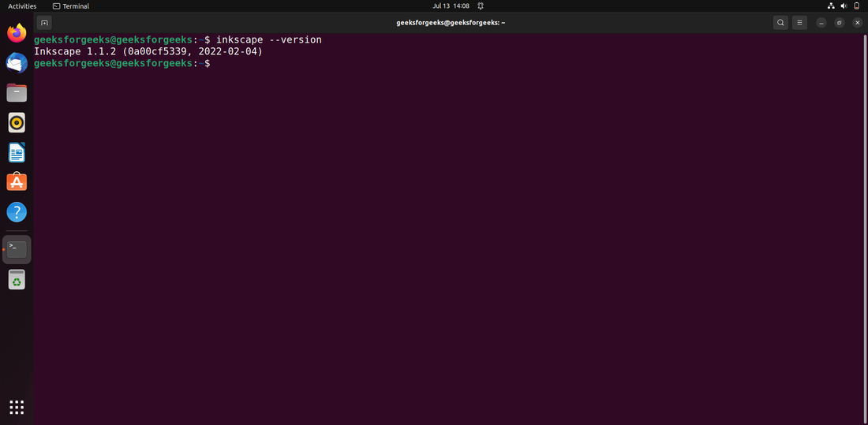Click the battery power icon

pyautogui.click(x=856, y=6)
